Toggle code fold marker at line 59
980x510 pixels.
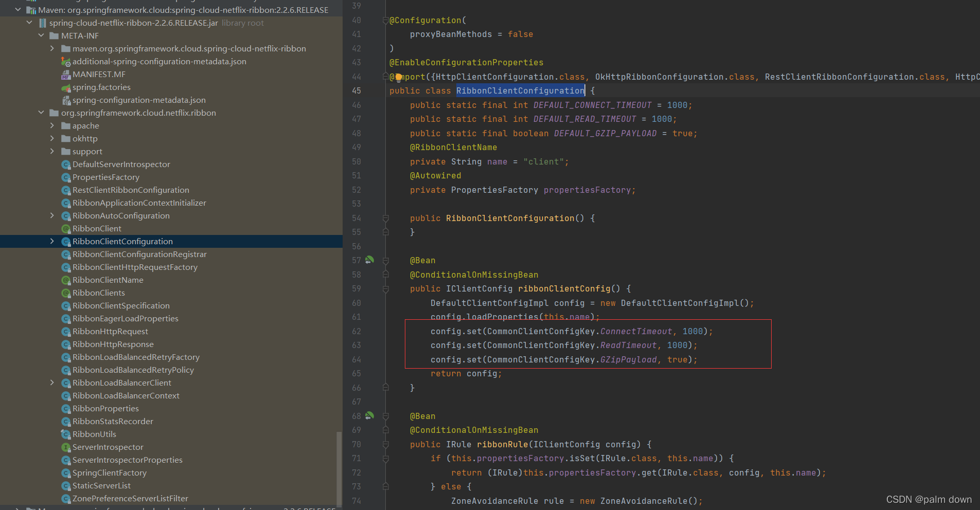point(385,289)
